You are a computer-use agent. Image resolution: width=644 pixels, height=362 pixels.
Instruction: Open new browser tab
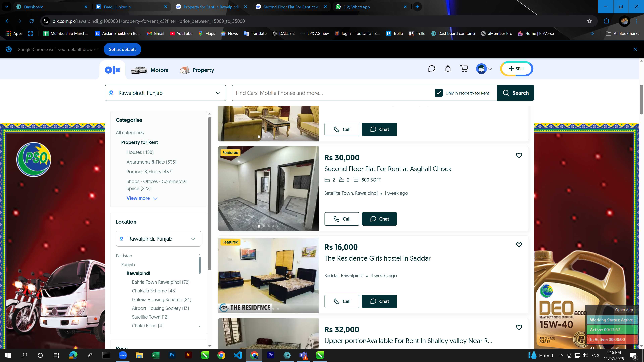click(417, 7)
